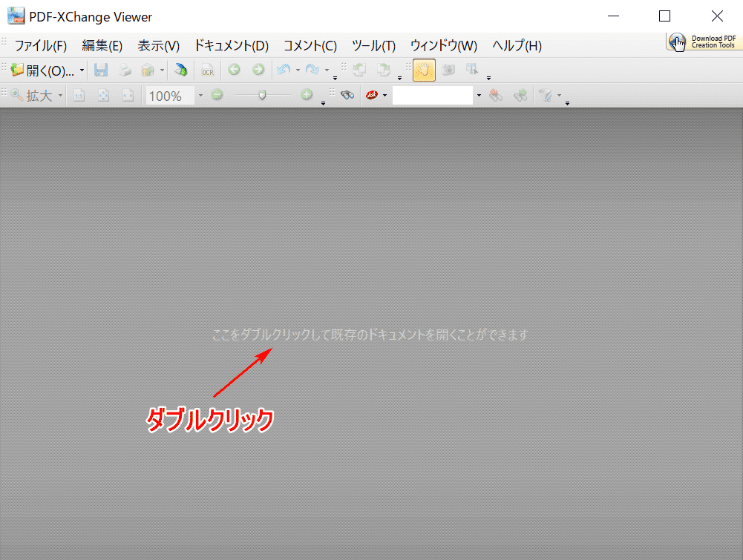Open the Tools (ツール) menu
Viewport: 743px width, 560px height.
[x=373, y=45]
